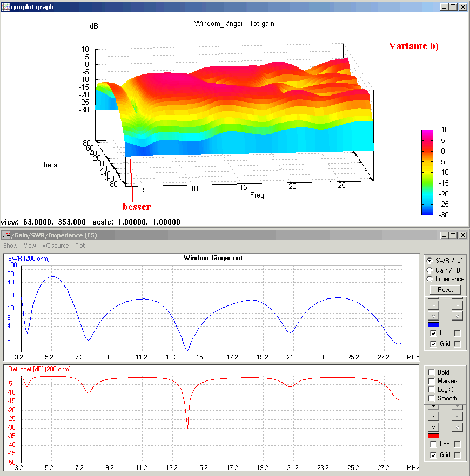Click the minus button above the blue swatch
This screenshot has height=476, width=470.
(433, 305)
